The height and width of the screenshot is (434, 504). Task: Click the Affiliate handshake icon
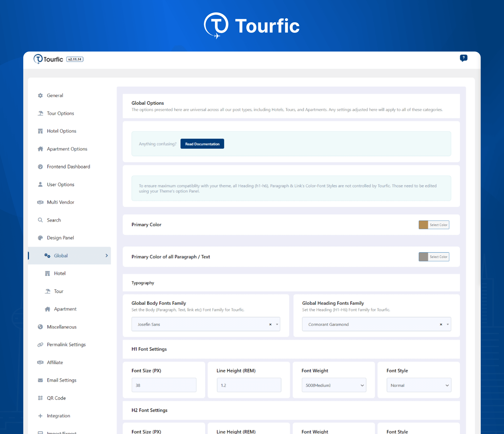(40, 362)
